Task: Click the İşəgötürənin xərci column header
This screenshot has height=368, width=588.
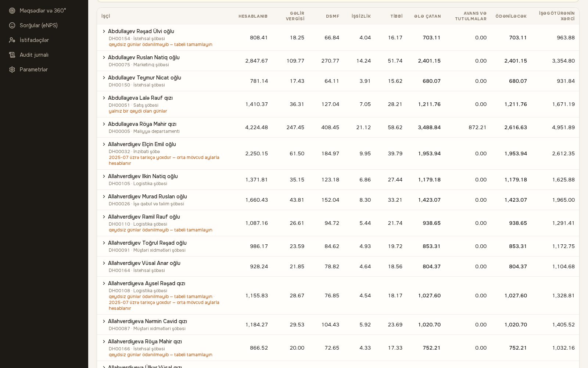Action: (557, 16)
